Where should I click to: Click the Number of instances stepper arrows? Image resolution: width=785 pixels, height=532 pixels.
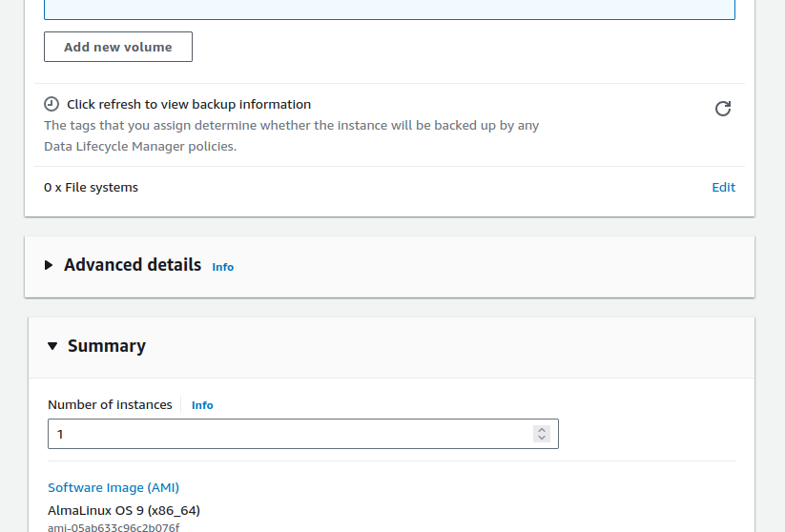tap(542, 434)
